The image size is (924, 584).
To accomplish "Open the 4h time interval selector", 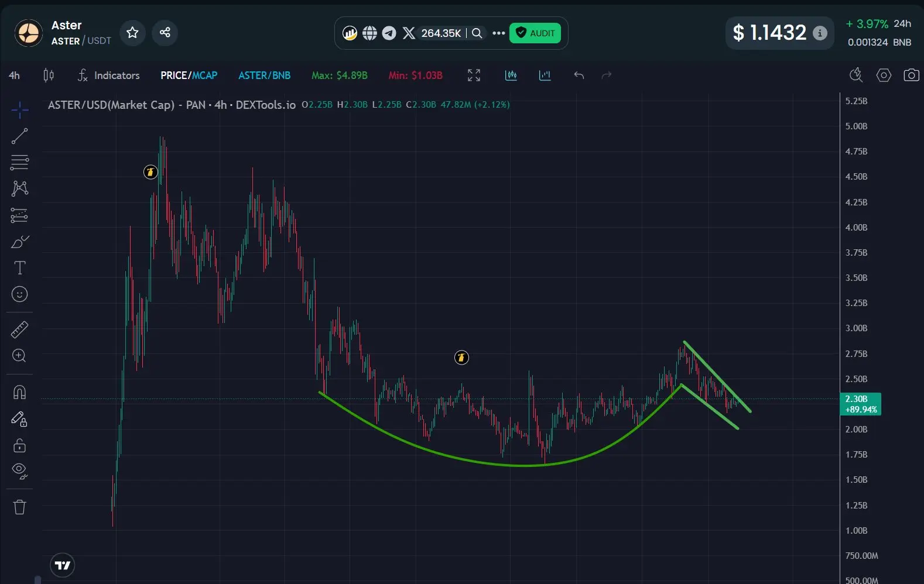I will 14,75.
